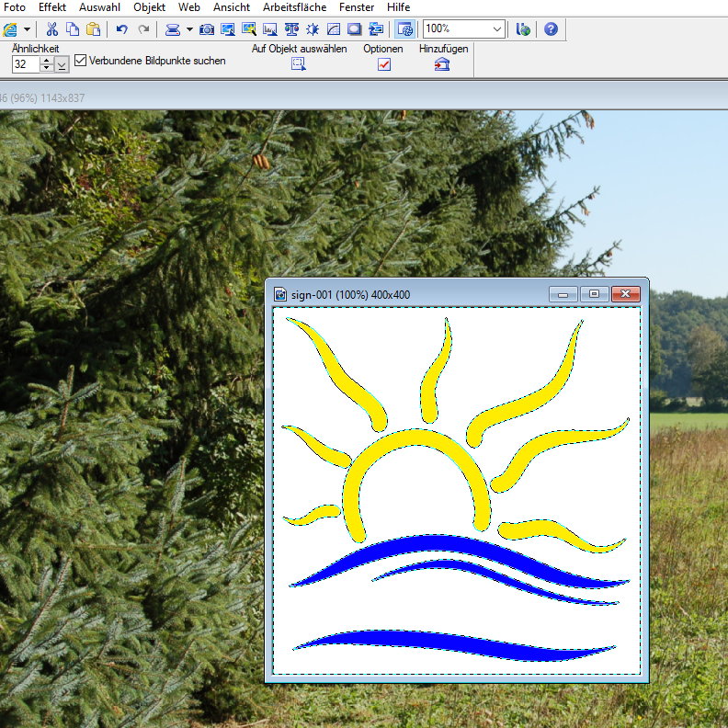Click the Paste clipboard icon

click(93, 29)
